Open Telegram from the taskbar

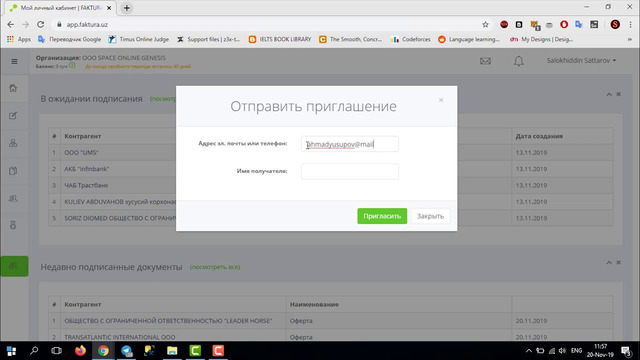[x=127, y=351]
